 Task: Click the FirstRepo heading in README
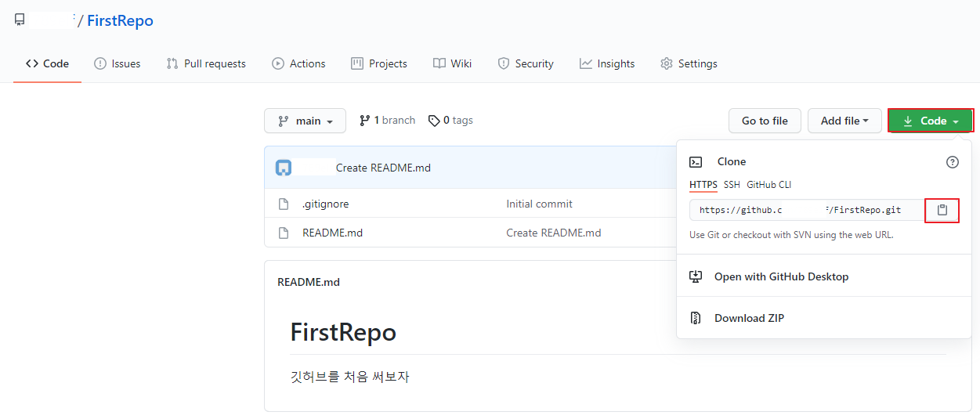point(343,333)
